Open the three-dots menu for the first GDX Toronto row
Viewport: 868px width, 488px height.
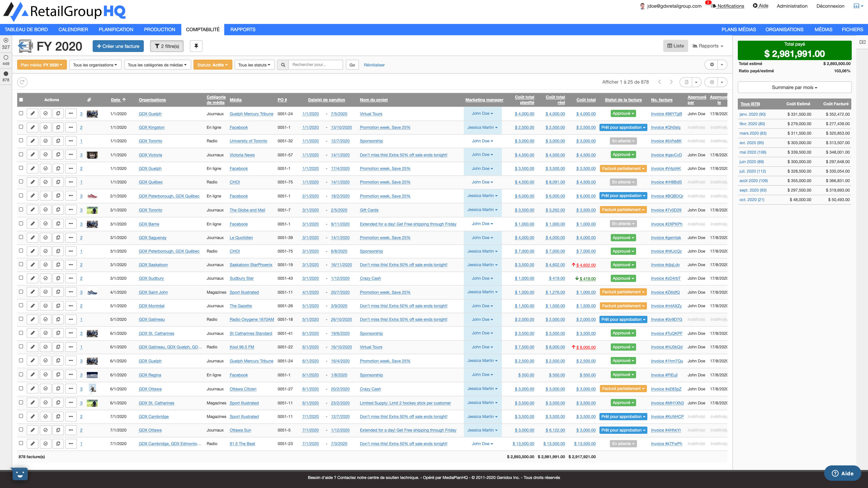click(71, 141)
